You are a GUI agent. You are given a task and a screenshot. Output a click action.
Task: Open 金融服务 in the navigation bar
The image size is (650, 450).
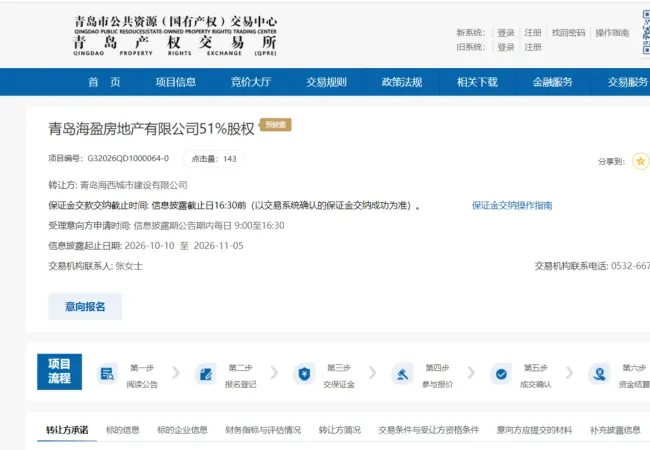pyautogui.click(x=553, y=82)
